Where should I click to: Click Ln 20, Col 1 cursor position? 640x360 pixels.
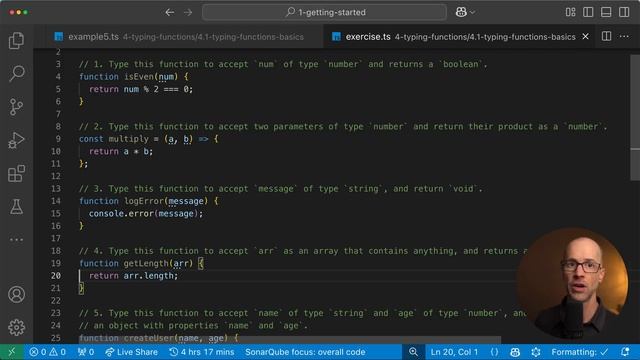coord(454,352)
